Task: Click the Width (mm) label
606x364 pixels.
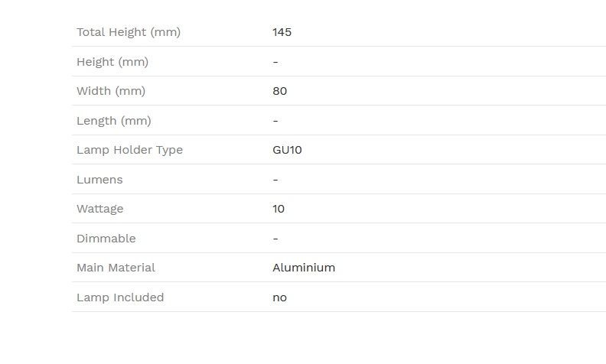Action: (111, 91)
